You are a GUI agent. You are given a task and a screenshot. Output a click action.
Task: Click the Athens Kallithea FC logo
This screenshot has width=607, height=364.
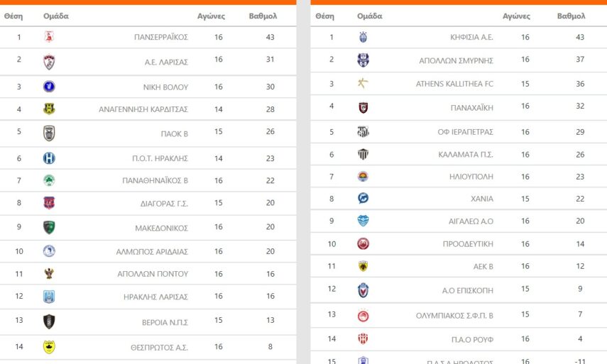(363, 84)
